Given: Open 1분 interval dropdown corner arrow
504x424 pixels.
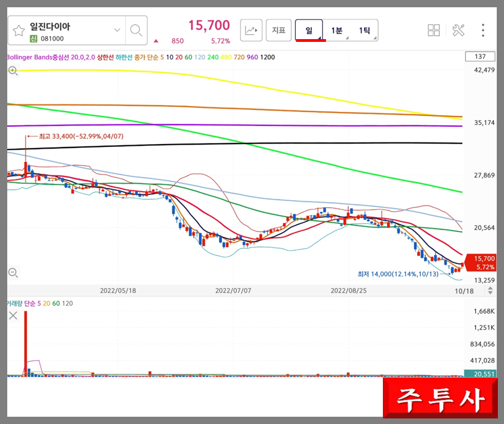Looking at the screenshot, I should pyautogui.click(x=347, y=38).
